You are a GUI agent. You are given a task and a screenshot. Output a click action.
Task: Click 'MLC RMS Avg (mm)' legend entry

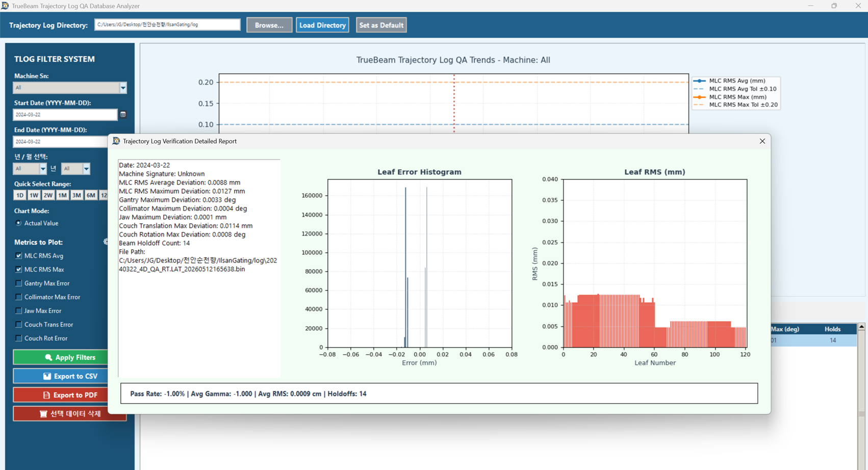click(x=737, y=81)
